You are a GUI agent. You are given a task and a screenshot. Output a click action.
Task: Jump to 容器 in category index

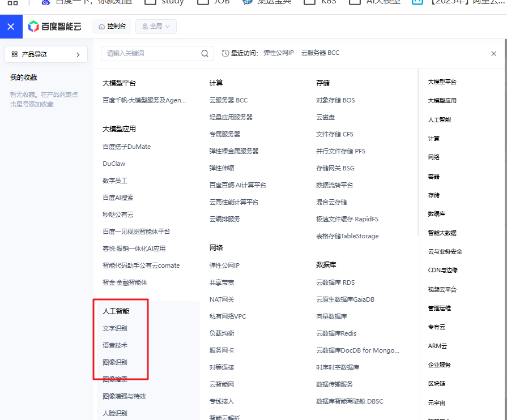[433, 177]
